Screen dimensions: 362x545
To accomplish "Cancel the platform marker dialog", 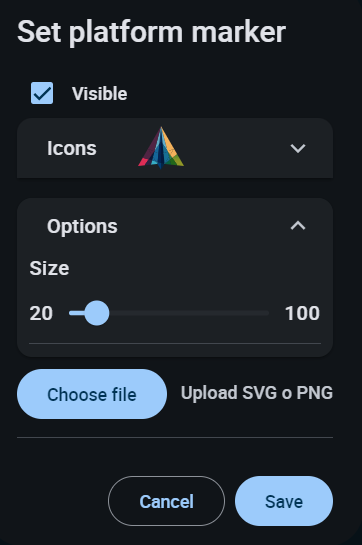I will (x=166, y=501).
